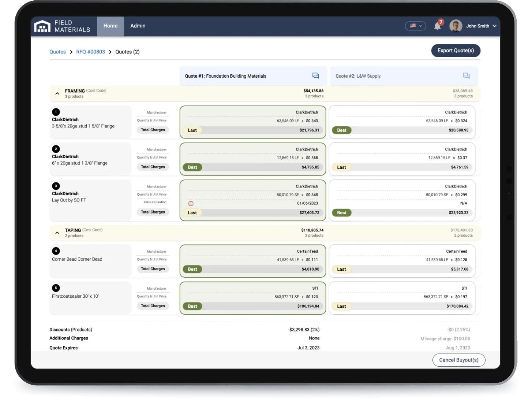Open the language flag dropdown
This screenshot has height=404, width=532.
(416, 26)
